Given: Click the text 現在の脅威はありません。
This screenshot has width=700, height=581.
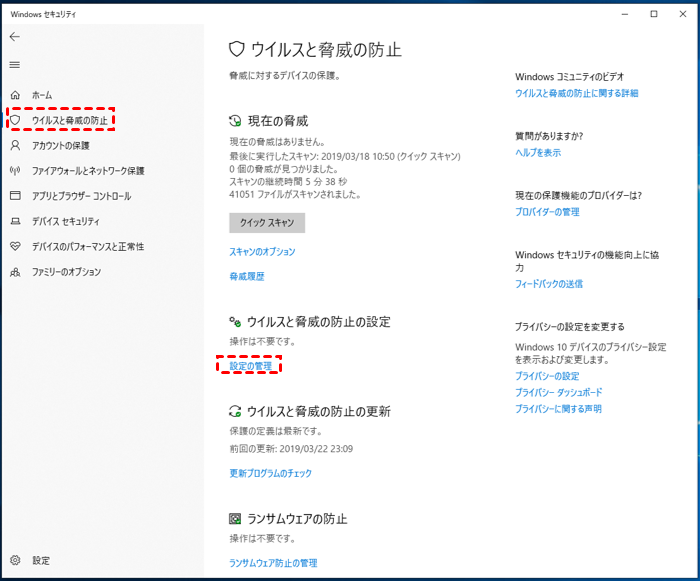Looking at the screenshot, I should point(277,142).
